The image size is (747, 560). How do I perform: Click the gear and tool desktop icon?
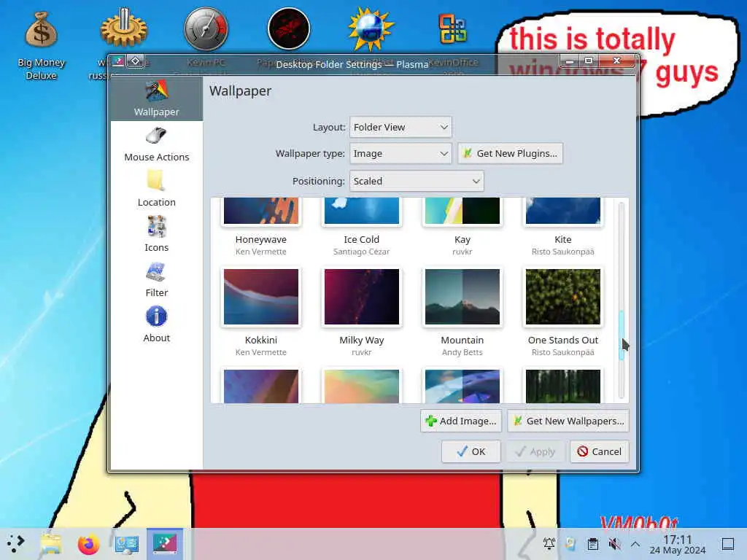coord(123,29)
